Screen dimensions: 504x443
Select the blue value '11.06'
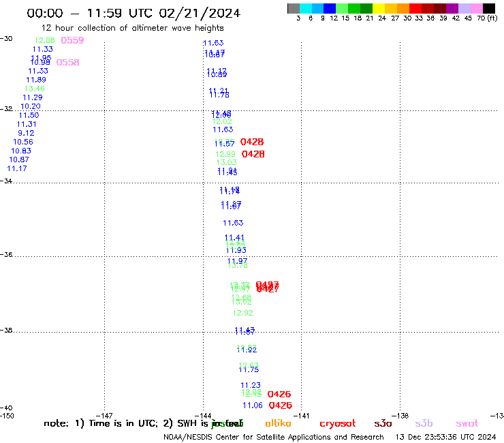point(253,406)
